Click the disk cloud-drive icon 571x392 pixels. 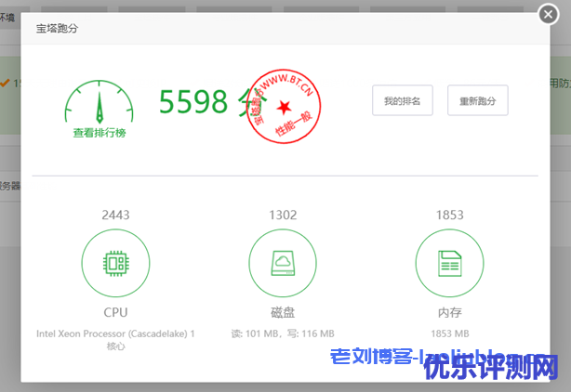pyautogui.click(x=283, y=263)
